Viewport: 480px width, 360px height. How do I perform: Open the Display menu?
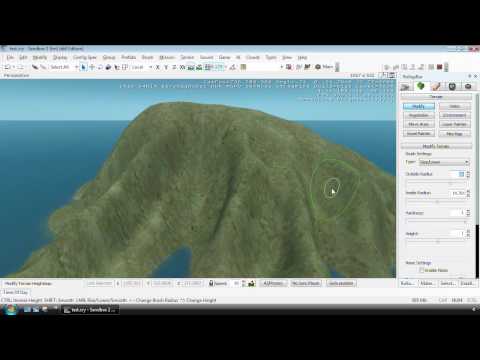tap(60, 57)
